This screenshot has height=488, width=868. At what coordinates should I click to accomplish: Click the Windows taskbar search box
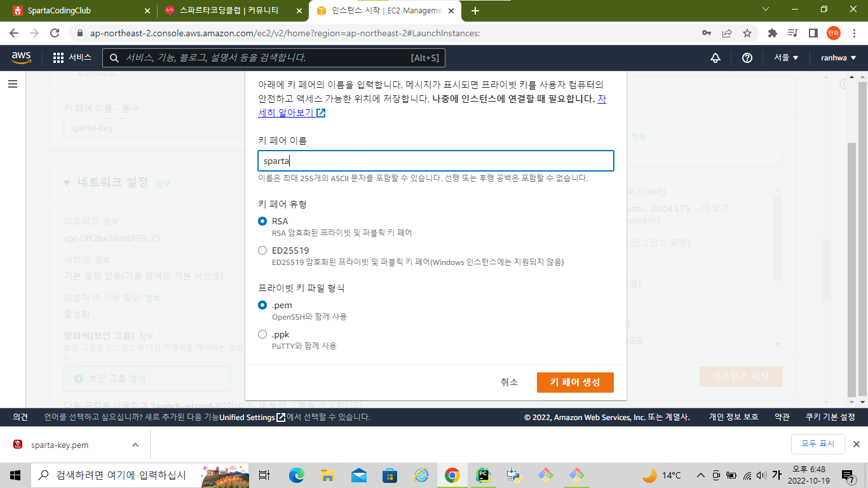(x=140, y=475)
